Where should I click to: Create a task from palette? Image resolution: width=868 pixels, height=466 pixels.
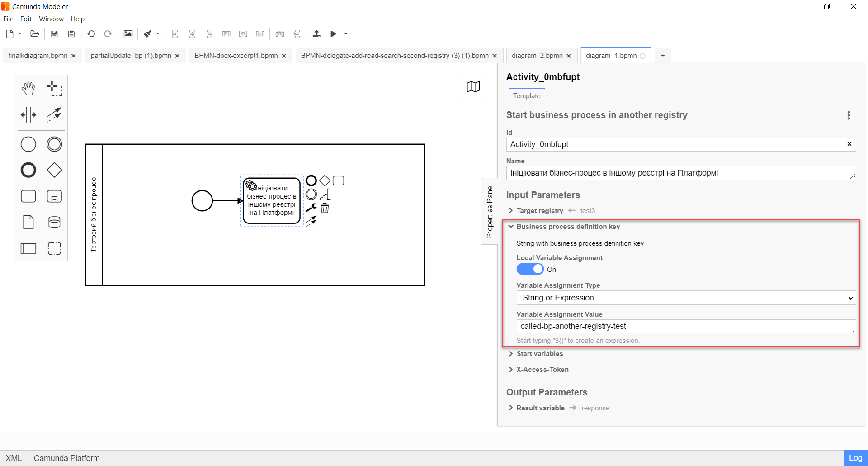pyautogui.click(x=28, y=196)
